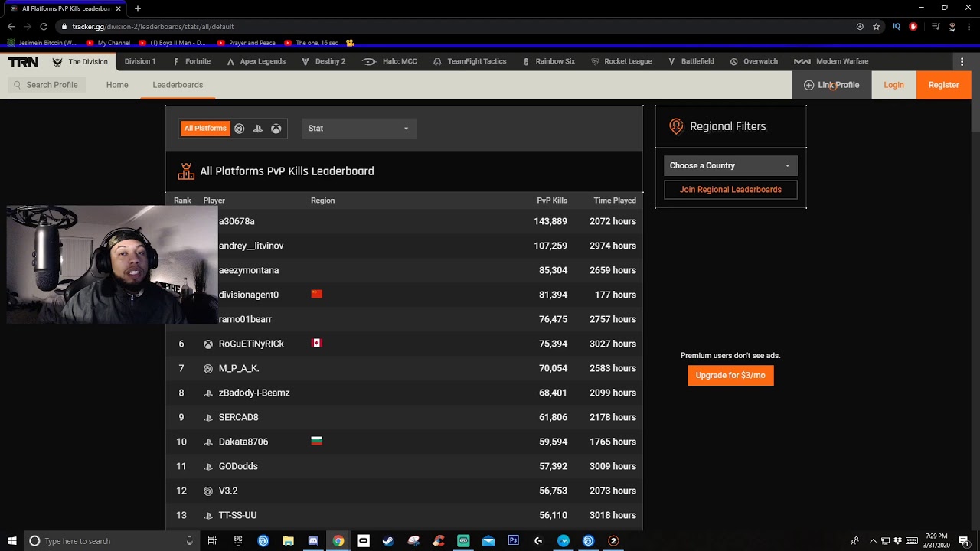The width and height of the screenshot is (980, 551).
Task: Open the red browser extension icon
Action: click(913, 27)
